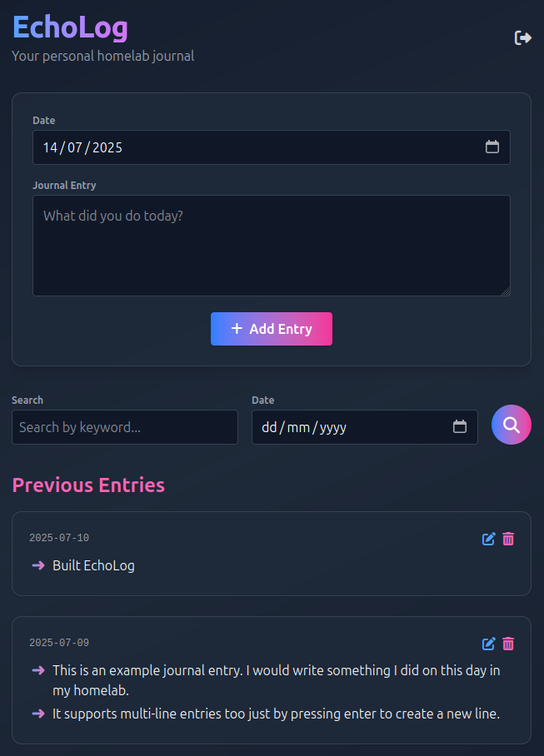This screenshot has width=544, height=756.
Task: Delete the 2025-07-10 journal entry
Action: click(508, 539)
